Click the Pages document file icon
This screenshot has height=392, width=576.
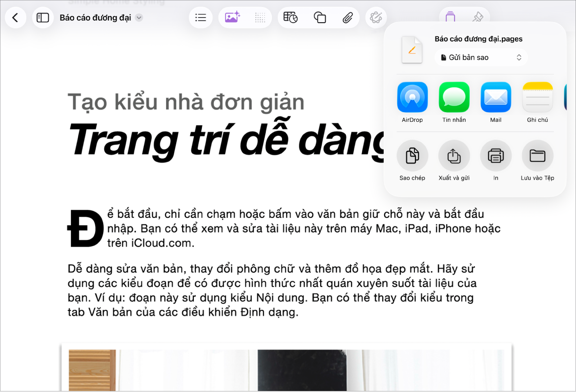[412, 50]
